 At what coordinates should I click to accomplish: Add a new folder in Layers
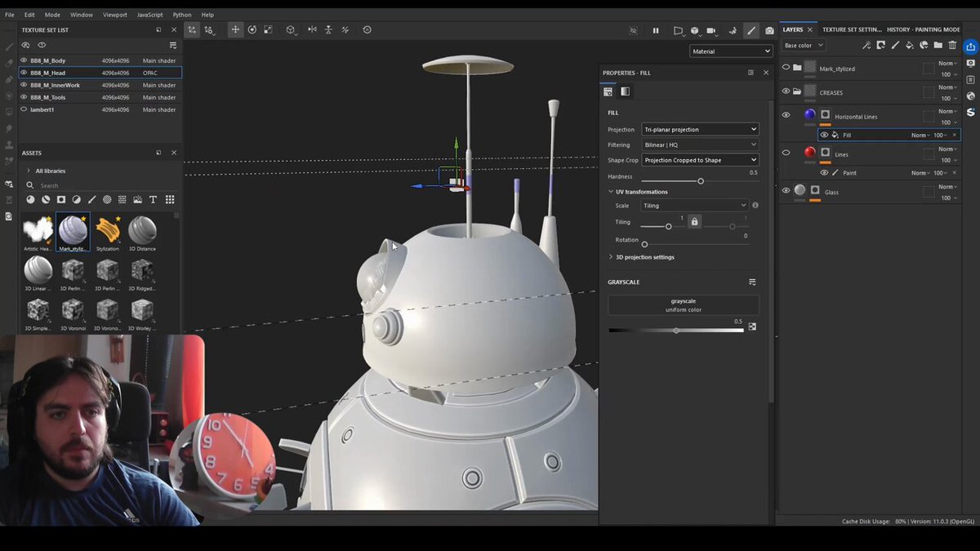938,45
